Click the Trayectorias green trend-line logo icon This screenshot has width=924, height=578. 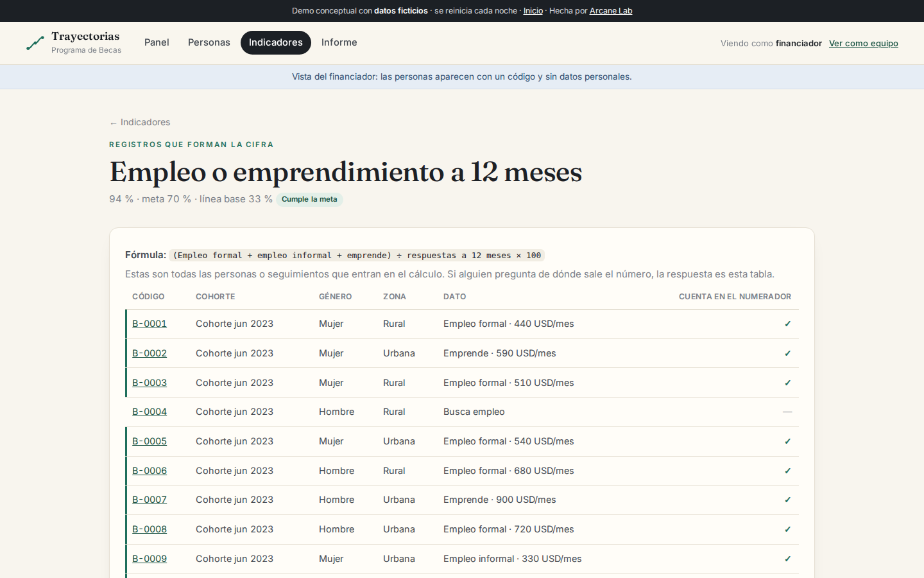(35, 43)
